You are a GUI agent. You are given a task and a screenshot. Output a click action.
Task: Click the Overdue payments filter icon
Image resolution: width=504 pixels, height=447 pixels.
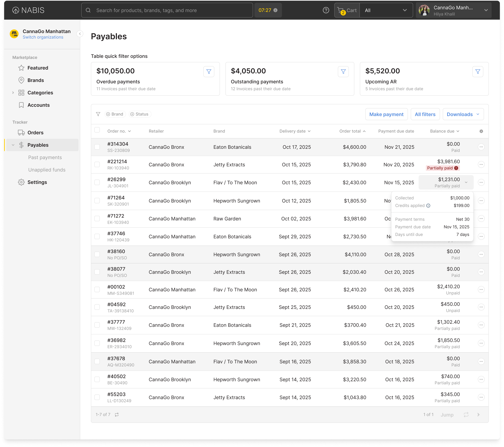tap(209, 71)
